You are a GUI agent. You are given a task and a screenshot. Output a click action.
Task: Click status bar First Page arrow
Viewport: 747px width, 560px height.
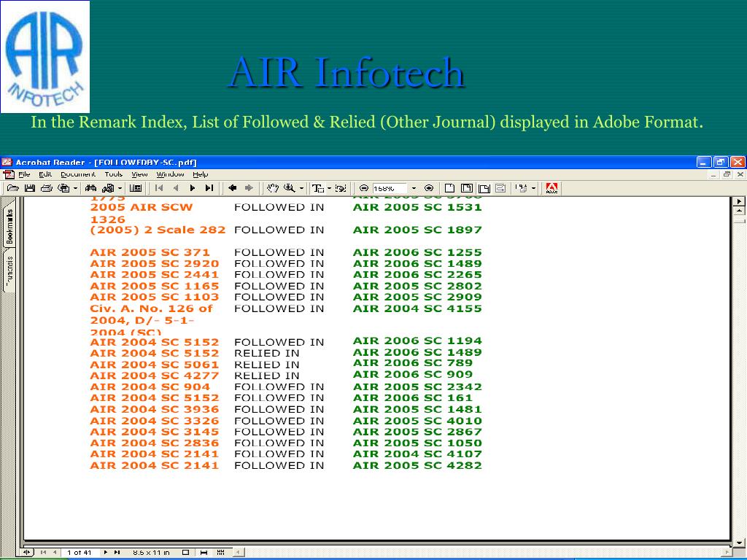(43, 553)
